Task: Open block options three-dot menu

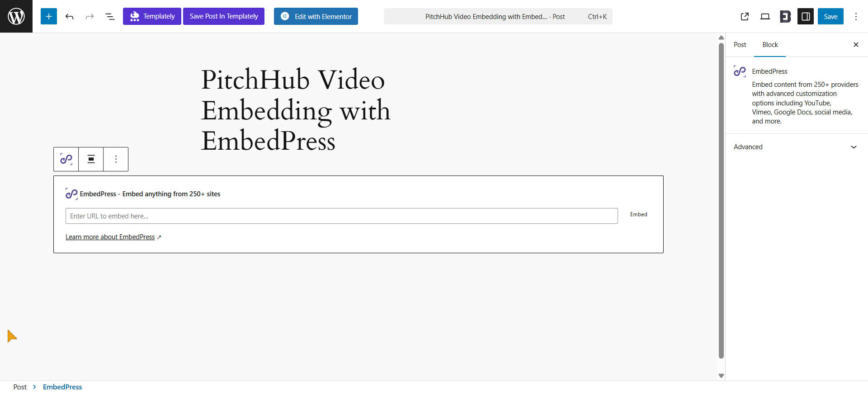Action: click(116, 159)
